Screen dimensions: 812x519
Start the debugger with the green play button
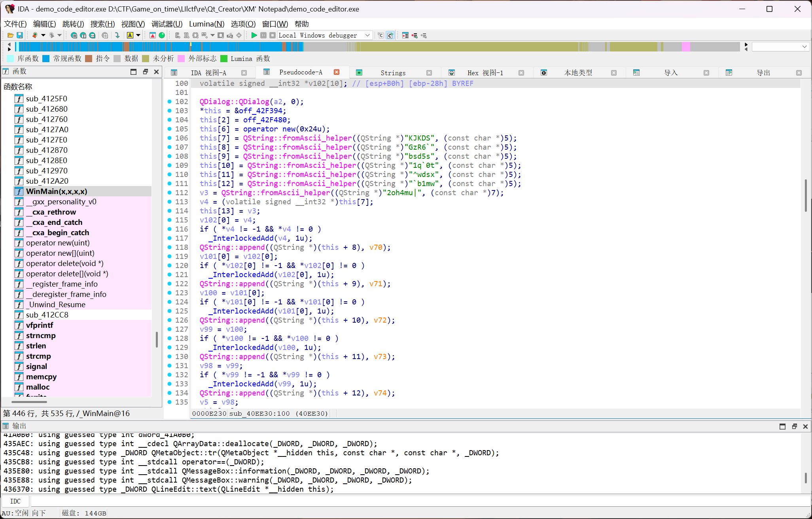click(254, 35)
